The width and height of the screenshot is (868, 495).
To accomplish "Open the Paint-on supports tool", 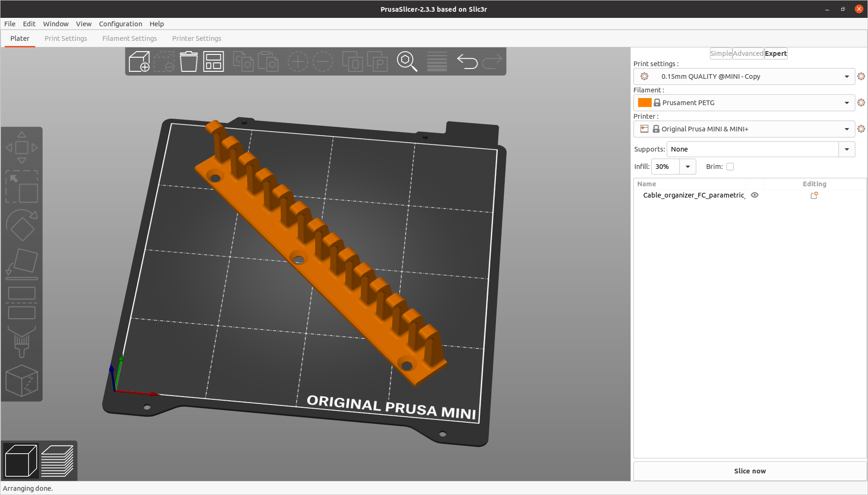I will click(x=22, y=341).
